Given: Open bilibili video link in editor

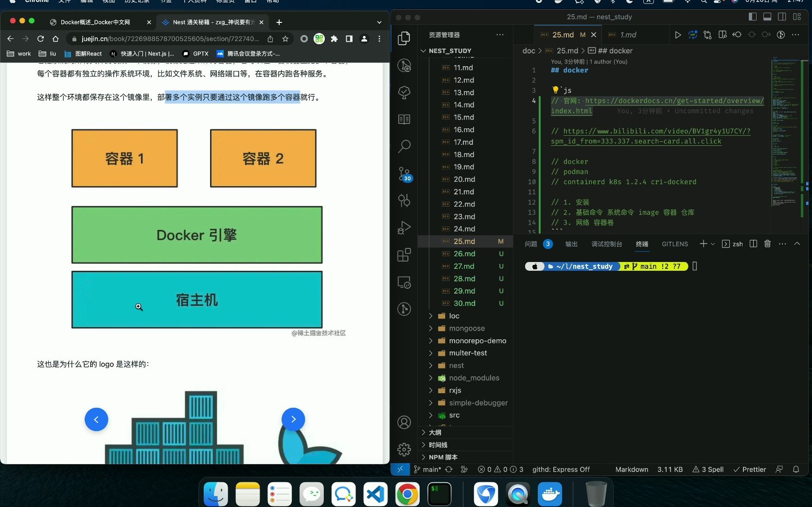Looking at the screenshot, I should click(x=656, y=131).
